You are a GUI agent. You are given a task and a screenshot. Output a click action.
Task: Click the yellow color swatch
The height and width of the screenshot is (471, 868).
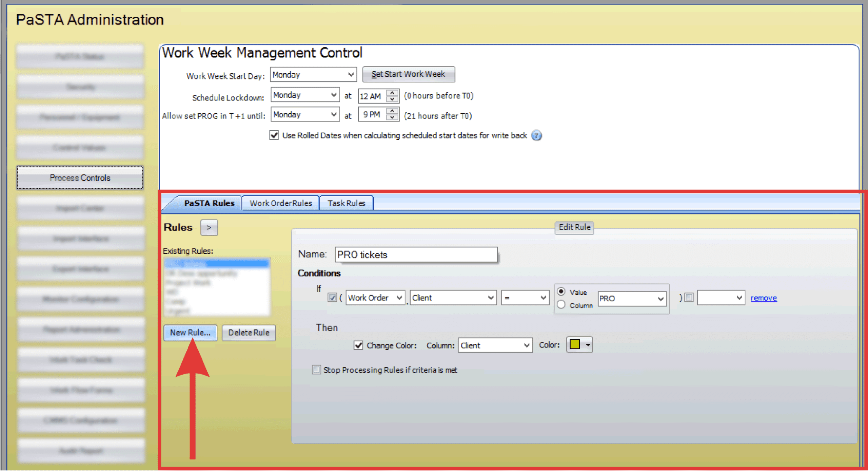tap(574, 344)
